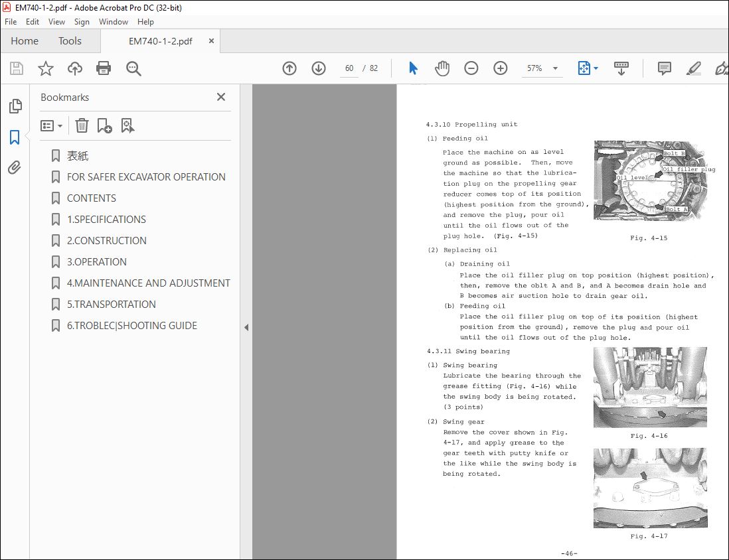Image resolution: width=729 pixels, height=560 pixels.
Task: Activate the Hand pan tool
Action: (442, 68)
